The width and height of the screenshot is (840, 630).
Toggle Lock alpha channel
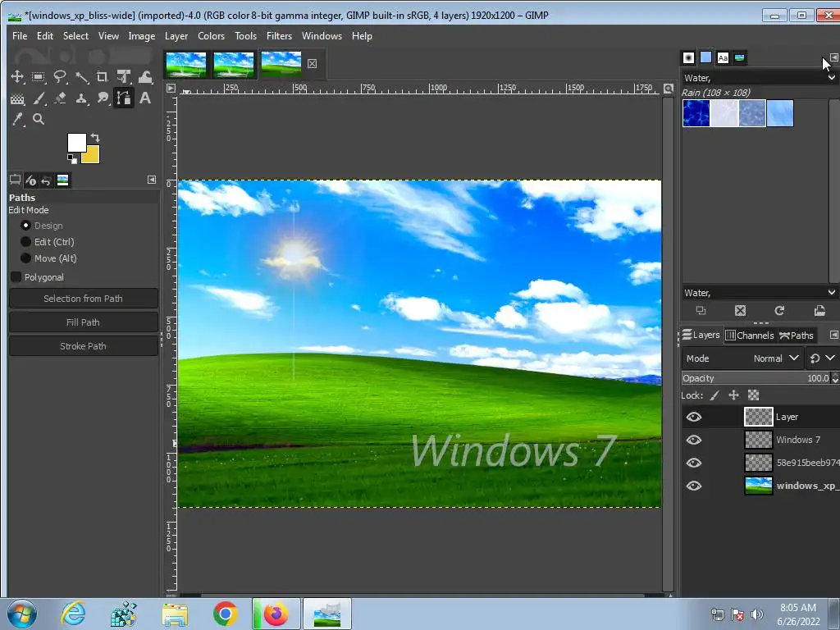[753, 395]
